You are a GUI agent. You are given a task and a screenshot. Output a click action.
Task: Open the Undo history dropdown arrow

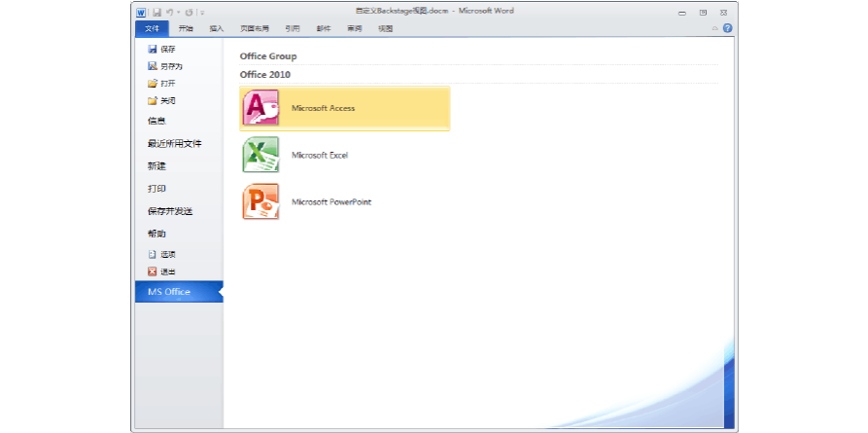[178, 13]
